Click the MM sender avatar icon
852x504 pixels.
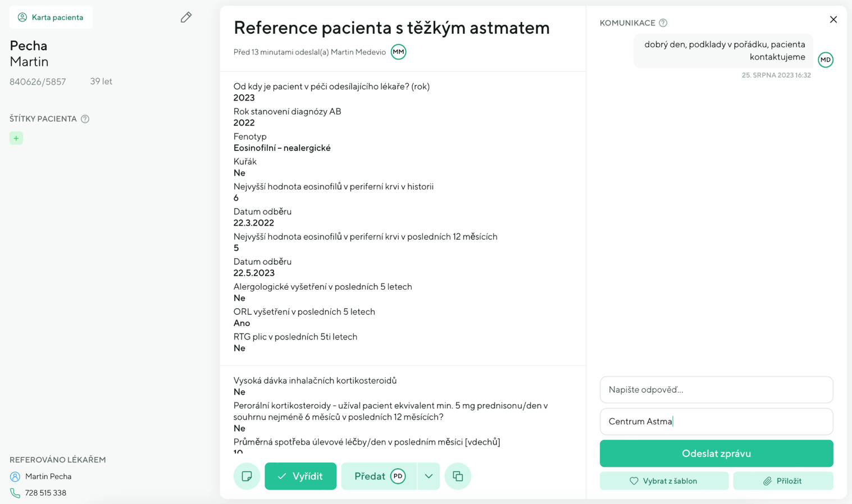coord(398,52)
